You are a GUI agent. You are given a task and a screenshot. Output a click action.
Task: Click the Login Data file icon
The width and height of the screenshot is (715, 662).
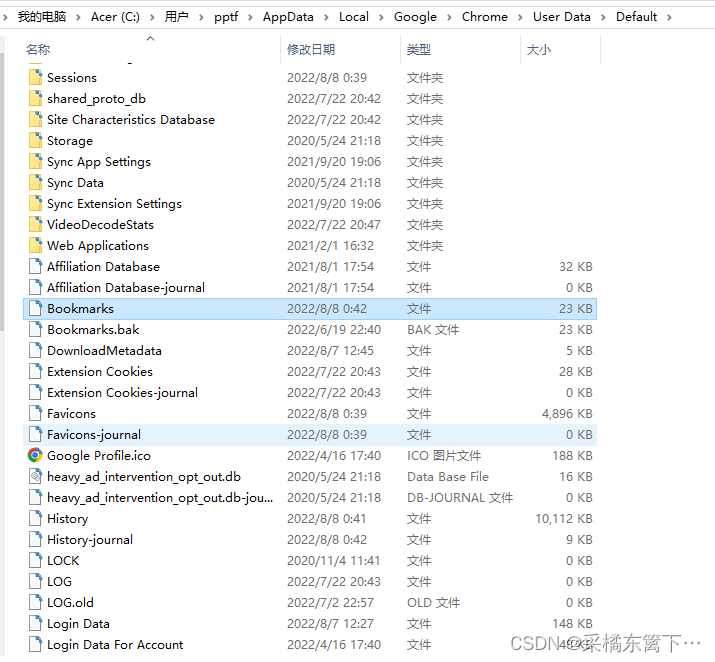tap(35, 623)
